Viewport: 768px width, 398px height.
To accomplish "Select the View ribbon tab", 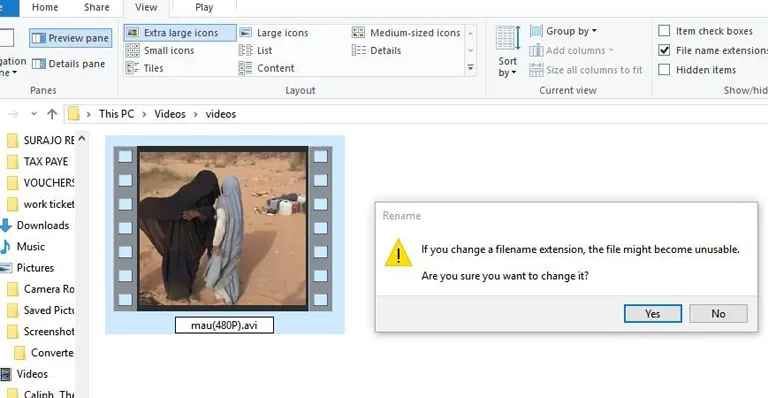I will [146, 7].
